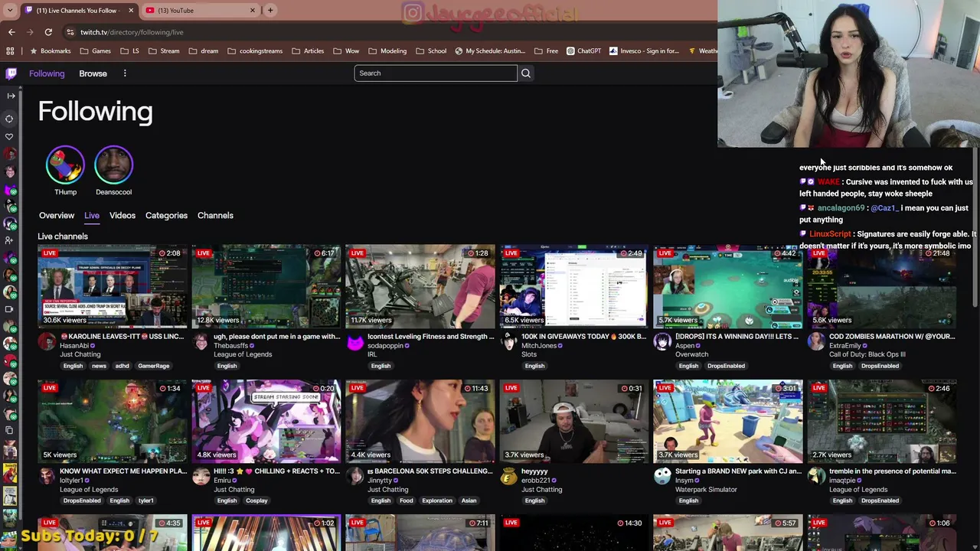
Task: Select the news tag
Action: tap(99, 366)
